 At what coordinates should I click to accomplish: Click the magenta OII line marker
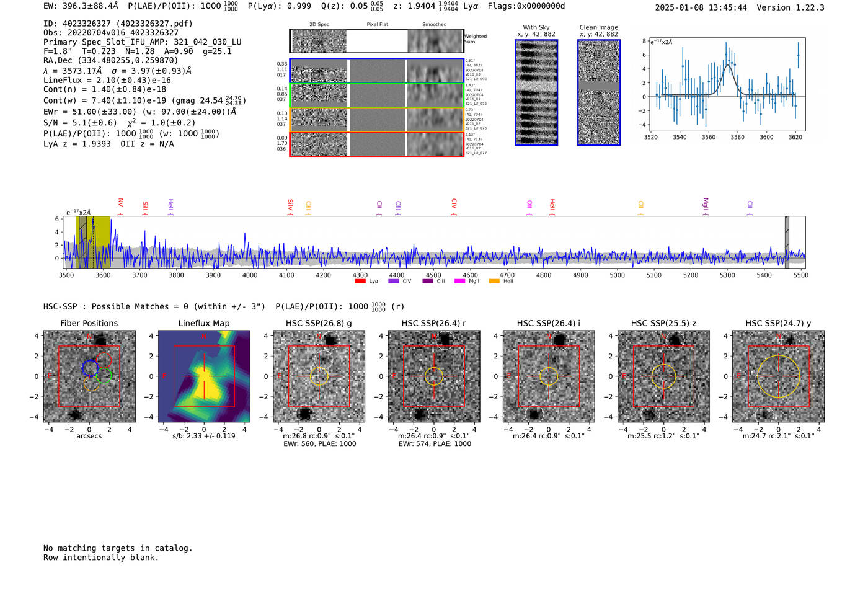click(x=529, y=207)
